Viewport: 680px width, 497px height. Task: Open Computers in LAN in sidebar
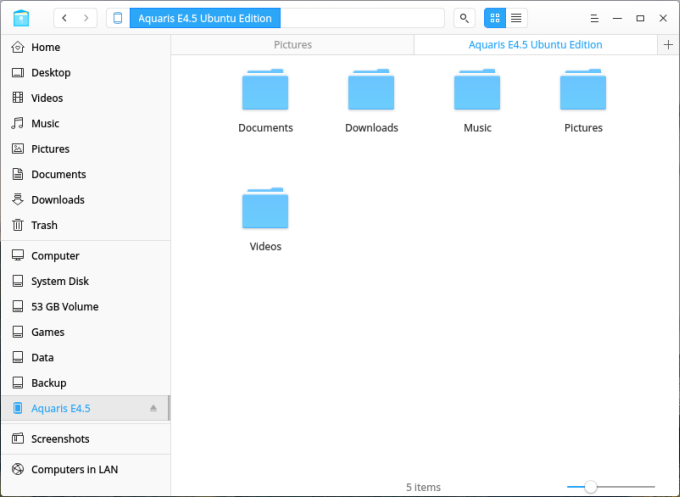point(85,469)
